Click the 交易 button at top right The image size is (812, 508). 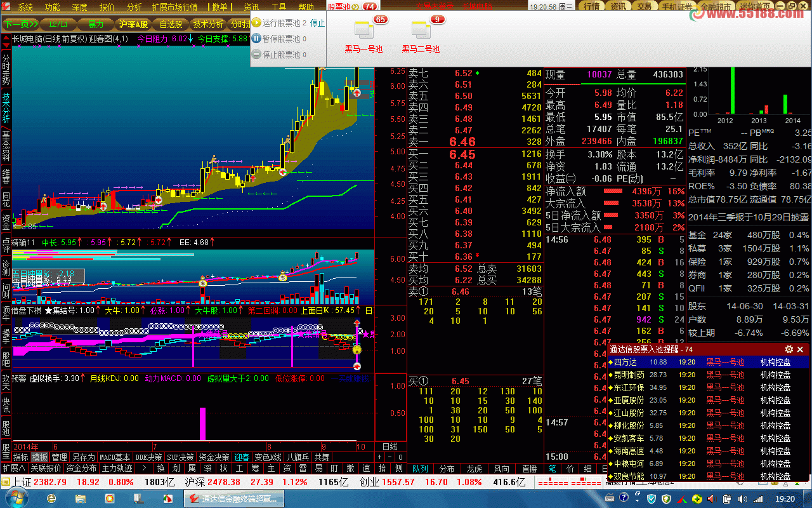645,6
